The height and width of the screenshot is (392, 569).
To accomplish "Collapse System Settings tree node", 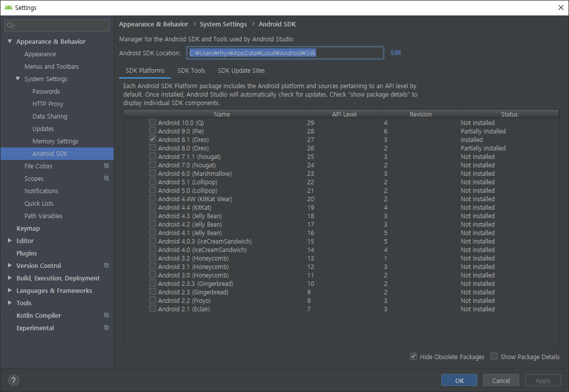I will tap(18, 79).
